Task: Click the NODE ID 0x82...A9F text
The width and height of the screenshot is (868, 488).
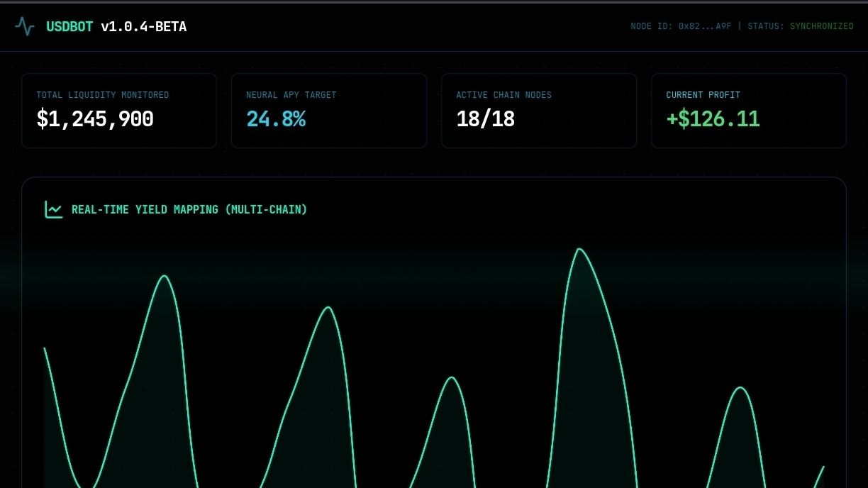Action: click(x=681, y=26)
